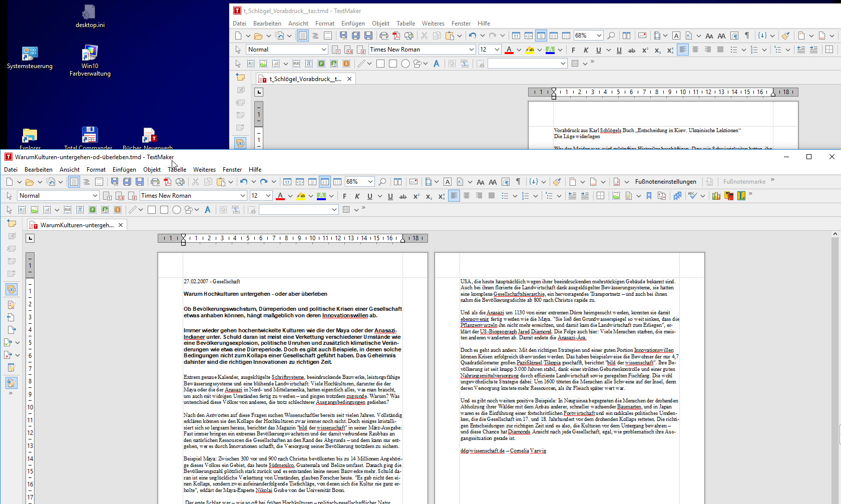Expand line tool arrow in WarumKulturen object toolbar

coord(141,210)
